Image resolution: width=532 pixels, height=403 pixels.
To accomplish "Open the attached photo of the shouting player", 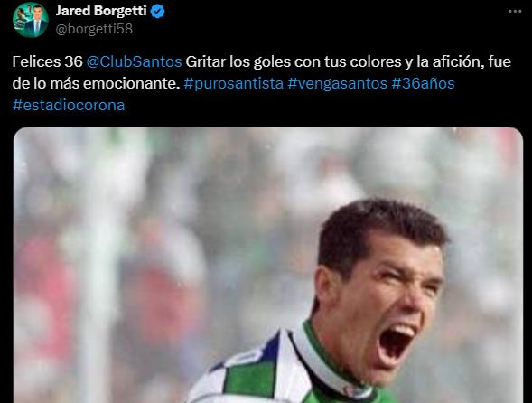I will 268,265.
